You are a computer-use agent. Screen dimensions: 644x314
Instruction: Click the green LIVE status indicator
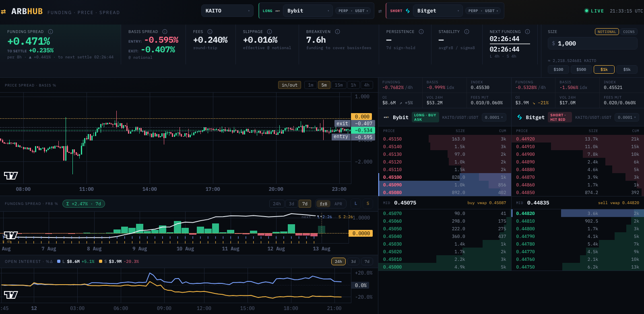tap(594, 11)
